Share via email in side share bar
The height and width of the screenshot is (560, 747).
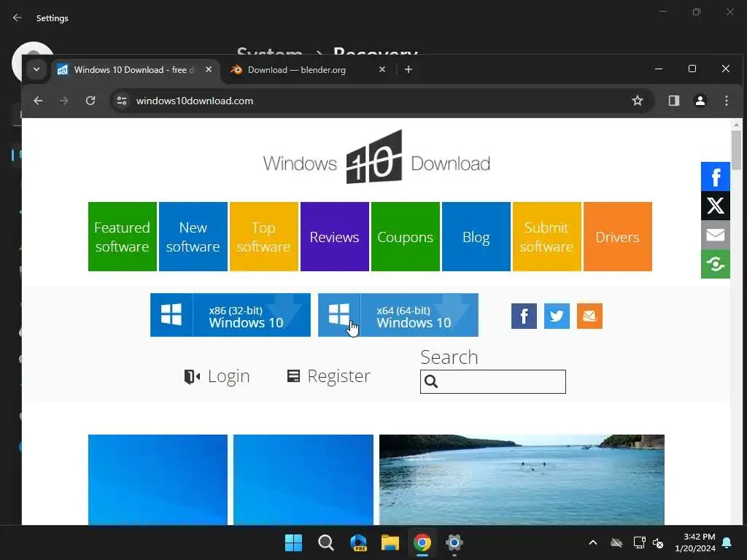point(716,235)
